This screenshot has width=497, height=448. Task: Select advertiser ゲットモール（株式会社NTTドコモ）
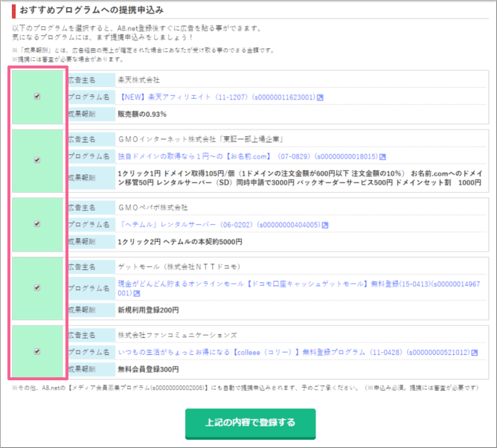(179, 267)
